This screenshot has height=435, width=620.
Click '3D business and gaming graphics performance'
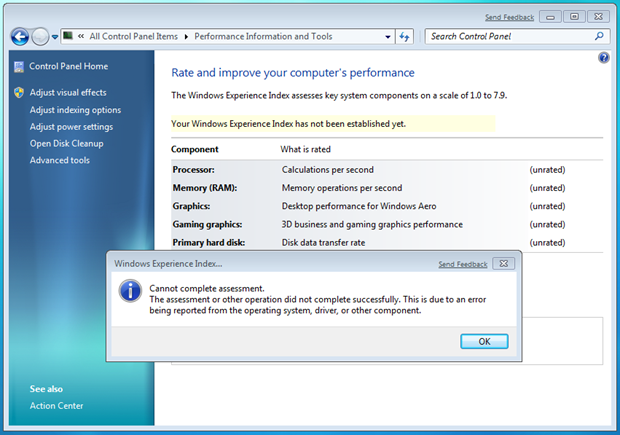pyautogui.click(x=372, y=224)
